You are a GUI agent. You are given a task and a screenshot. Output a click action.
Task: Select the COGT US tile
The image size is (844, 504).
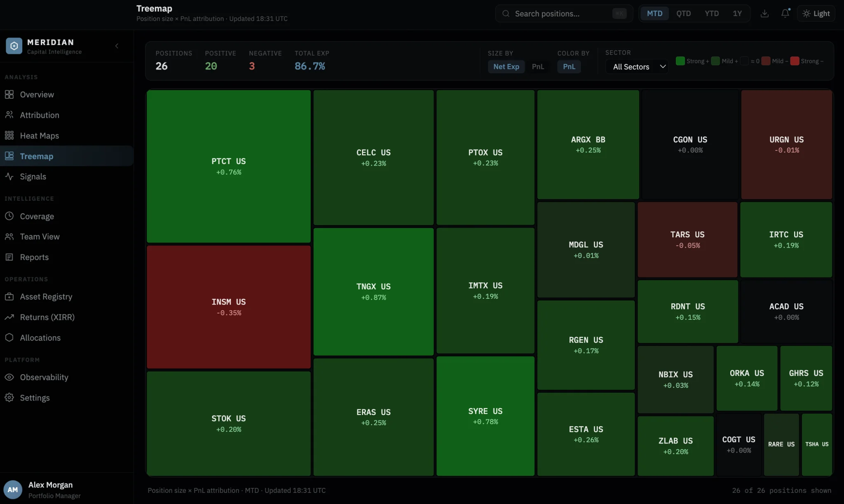point(739,445)
